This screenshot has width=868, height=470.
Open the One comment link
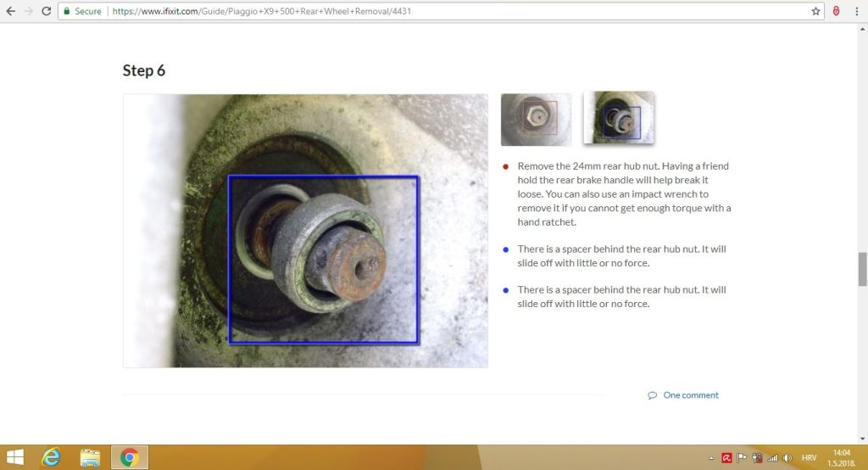pyautogui.click(x=690, y=395)
